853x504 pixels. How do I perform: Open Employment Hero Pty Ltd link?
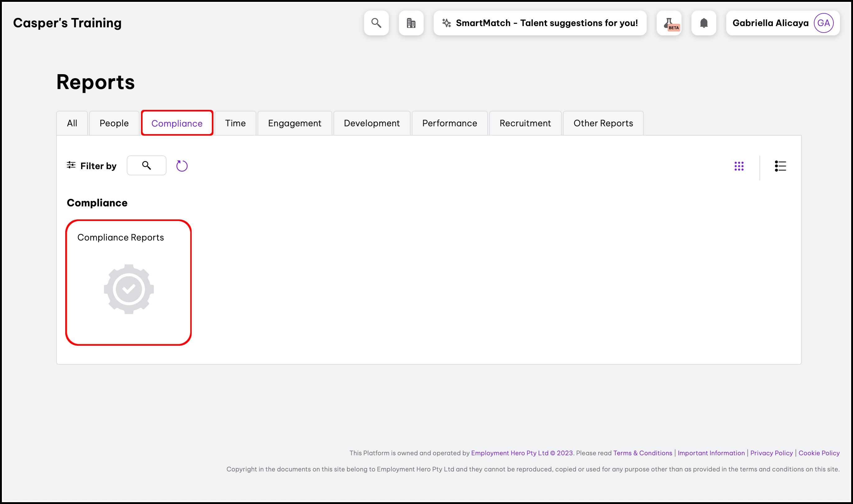[522, 453]
